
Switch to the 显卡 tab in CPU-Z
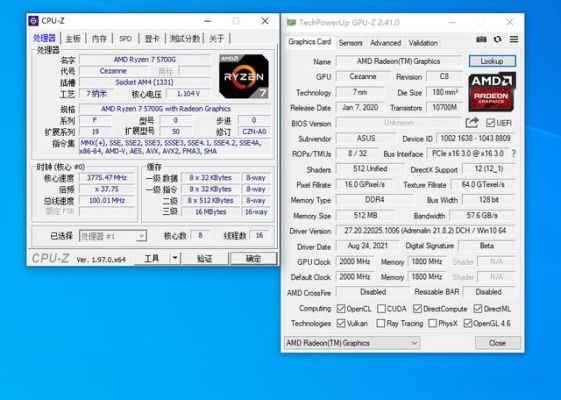click(x=152, y=39)
